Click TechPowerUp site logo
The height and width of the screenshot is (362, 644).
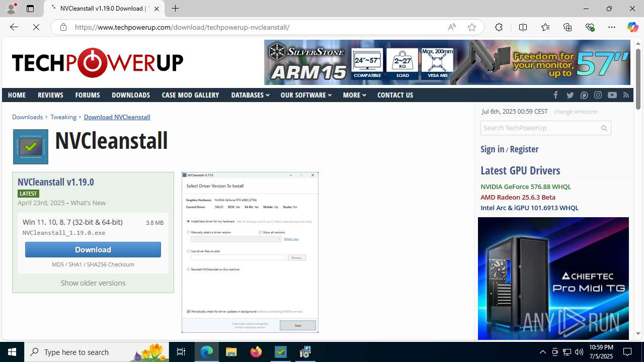pos(98,63)
